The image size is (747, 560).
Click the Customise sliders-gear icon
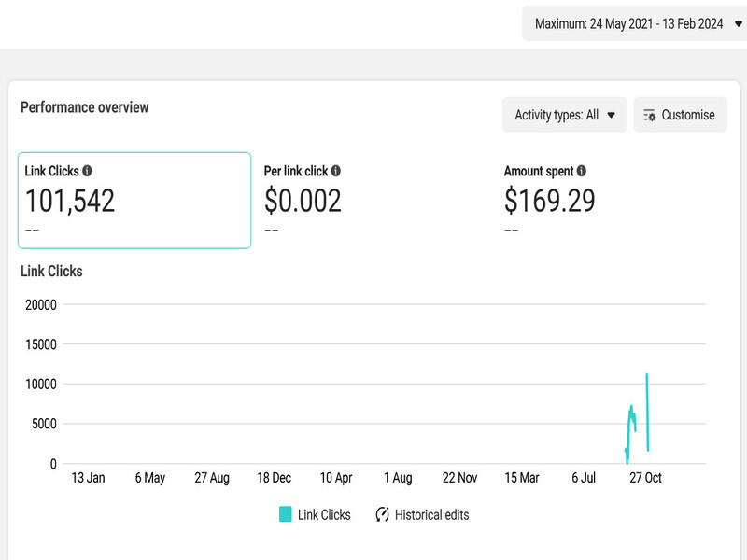pyautogui.click(x=650, y=116)
